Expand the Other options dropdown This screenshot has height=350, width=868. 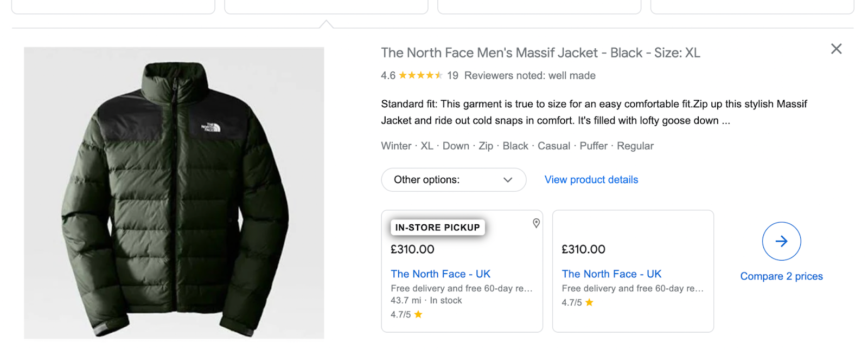pyautogui.click(x=453, y=180)
